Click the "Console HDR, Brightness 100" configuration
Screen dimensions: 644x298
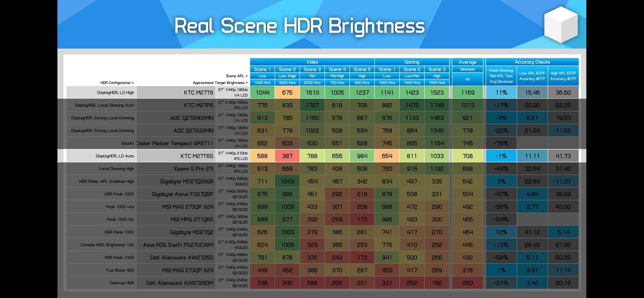107,245
